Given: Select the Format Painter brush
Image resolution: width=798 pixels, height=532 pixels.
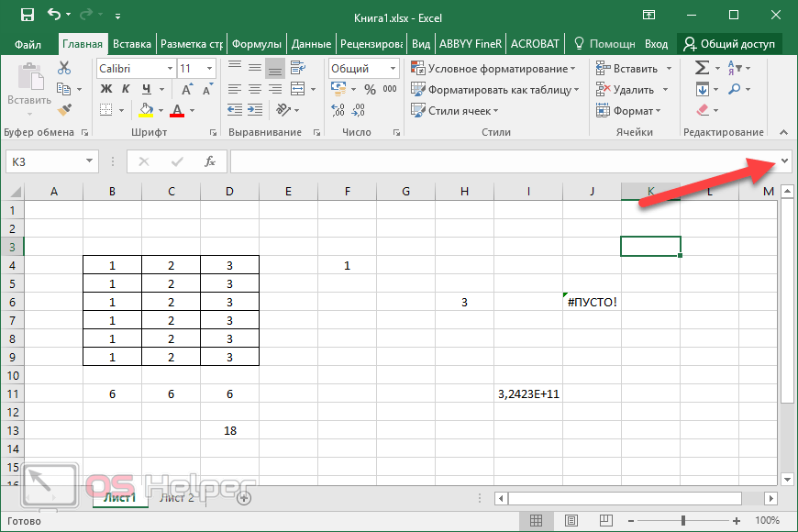Looking at the screenshot, I should (x=63, y=110).
